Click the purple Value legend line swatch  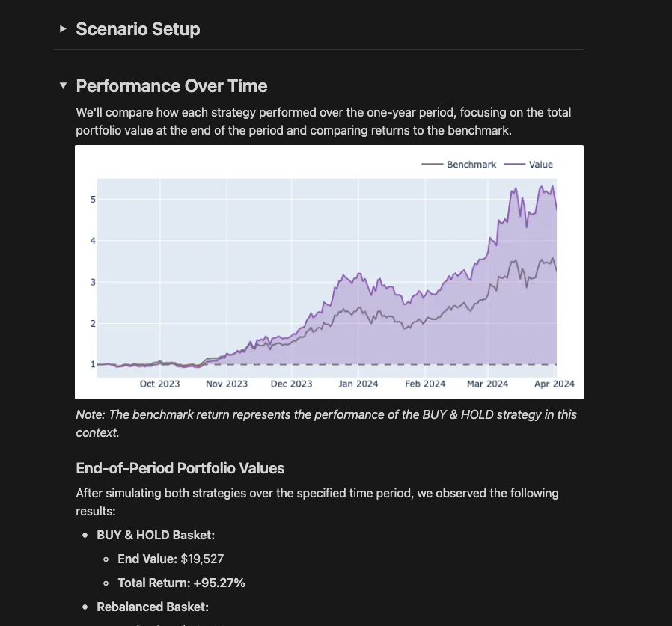click(514, 165)
